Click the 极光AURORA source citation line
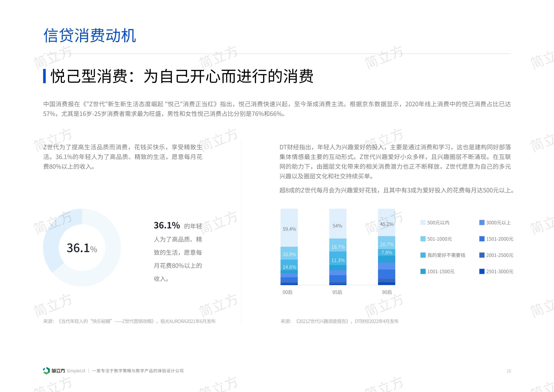 [x=129, y=321]
